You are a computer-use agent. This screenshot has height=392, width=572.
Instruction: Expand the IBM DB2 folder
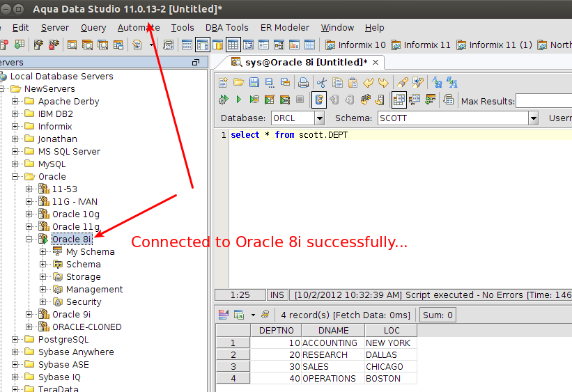[15, 113]
